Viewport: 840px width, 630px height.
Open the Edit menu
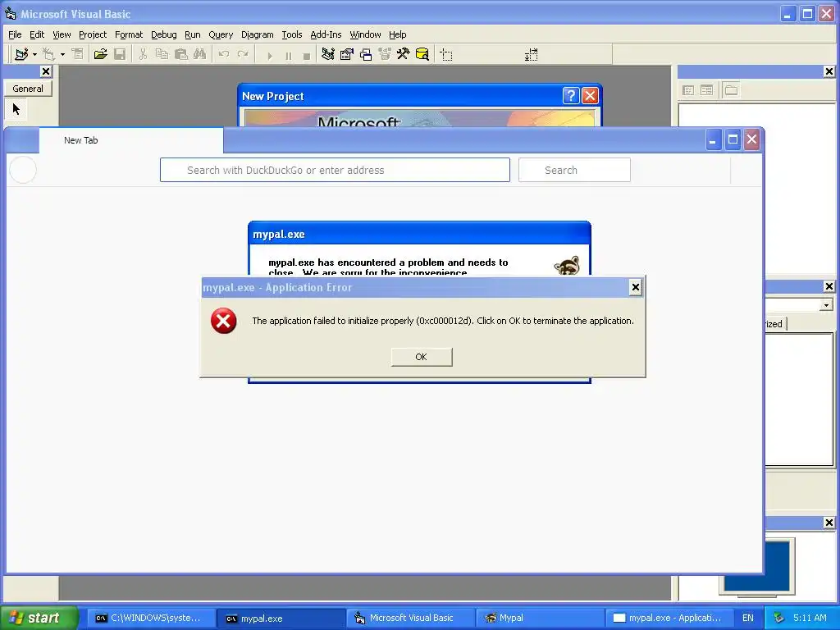37,34
